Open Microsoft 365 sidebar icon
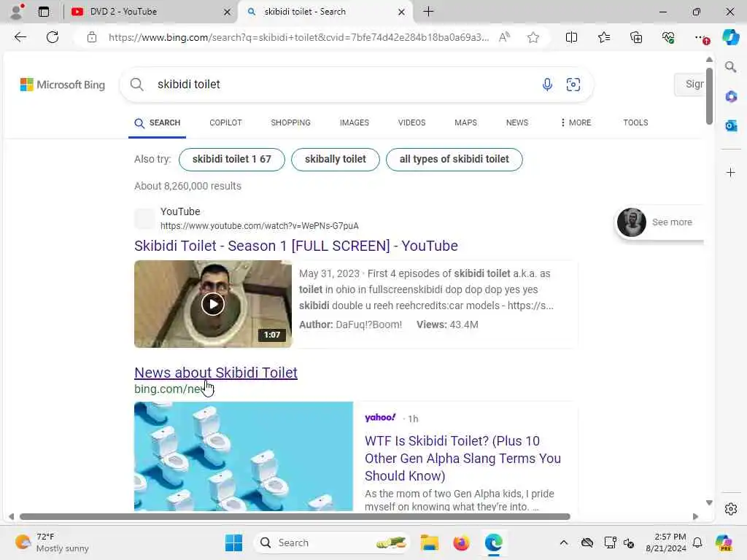This screenshot has width=747, height=560. pyautogui.click(x=731, y=97)
